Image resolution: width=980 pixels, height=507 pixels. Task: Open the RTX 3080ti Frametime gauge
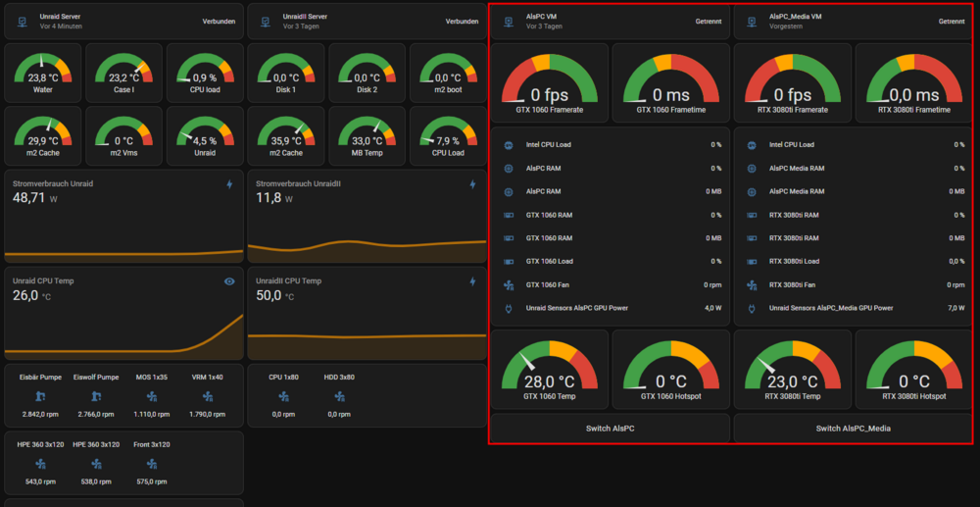coord(913,82)
